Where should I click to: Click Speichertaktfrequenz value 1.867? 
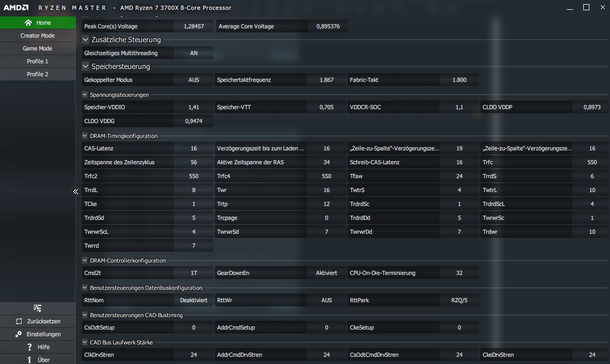(326, 80)
